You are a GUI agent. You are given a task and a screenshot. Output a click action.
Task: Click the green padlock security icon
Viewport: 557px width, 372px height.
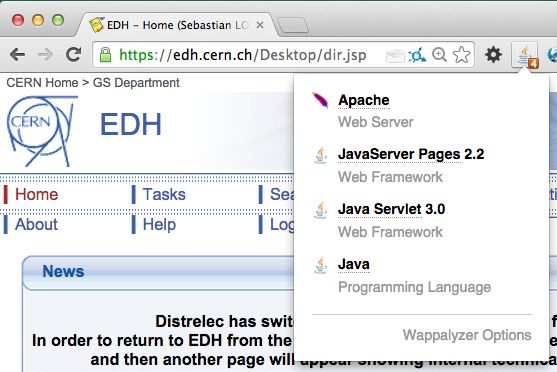105,55
